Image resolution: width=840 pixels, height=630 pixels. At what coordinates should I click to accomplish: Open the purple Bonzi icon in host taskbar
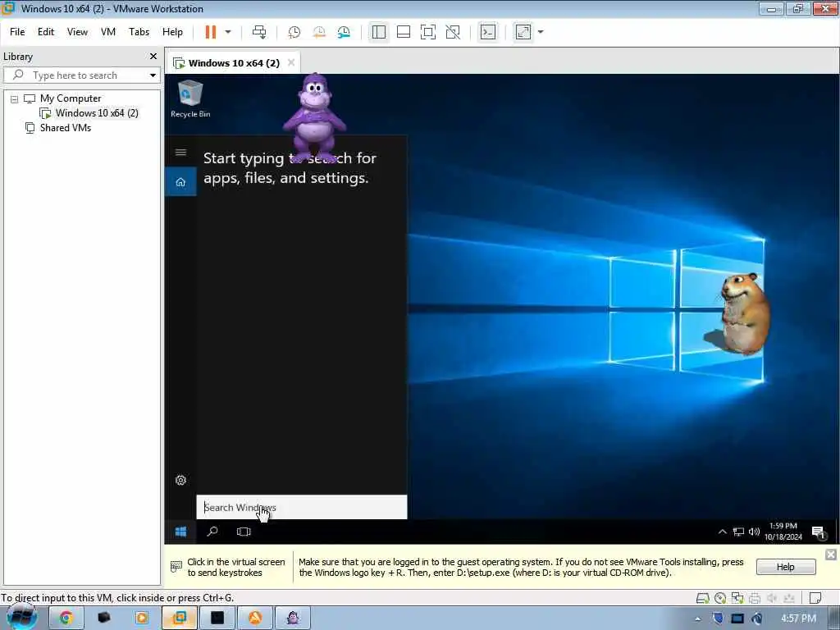(293, 618)
